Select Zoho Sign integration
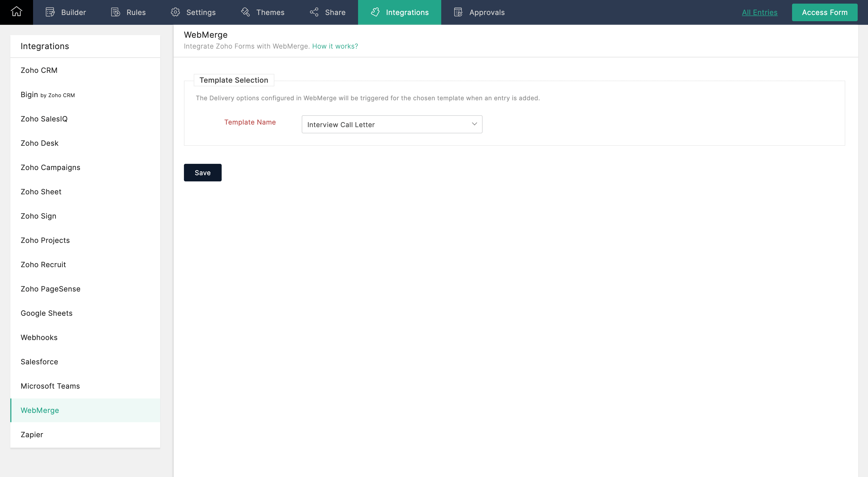The width and height of the screenshot is (868, 477). (85, 216)
